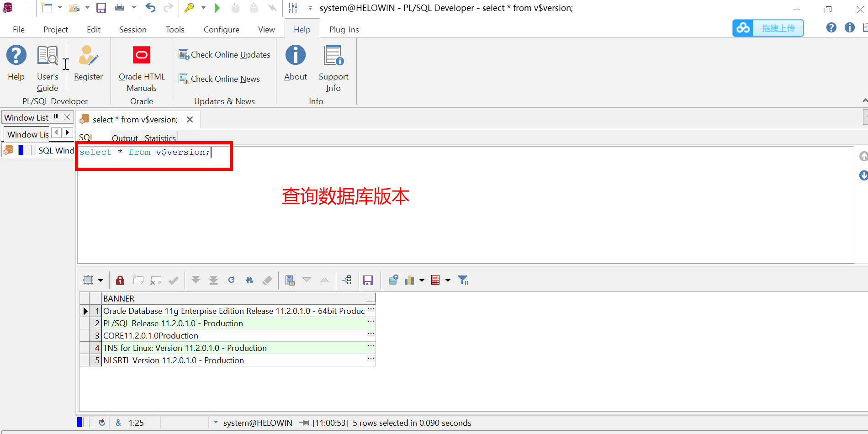Click the green Execute play icon
The height and width of the screenshot is (434, 868).
click(x=217, y=8)
